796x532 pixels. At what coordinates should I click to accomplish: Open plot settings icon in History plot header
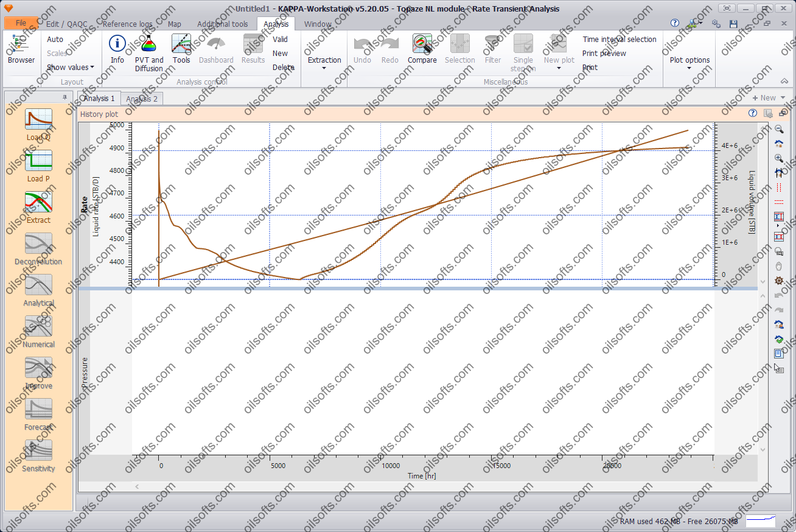point(768,113)
